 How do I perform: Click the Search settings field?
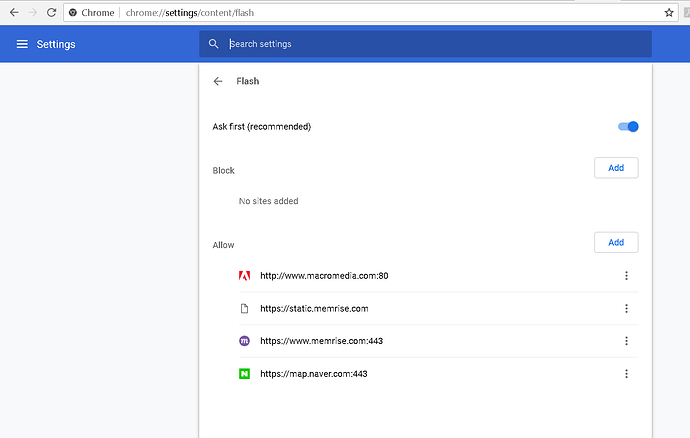425,44
